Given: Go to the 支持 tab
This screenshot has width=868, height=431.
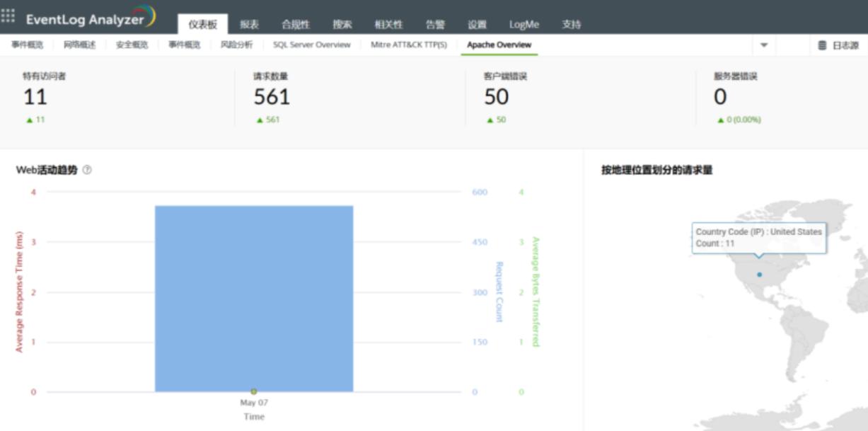Looking at the screenshot, I should pos(572,24).
